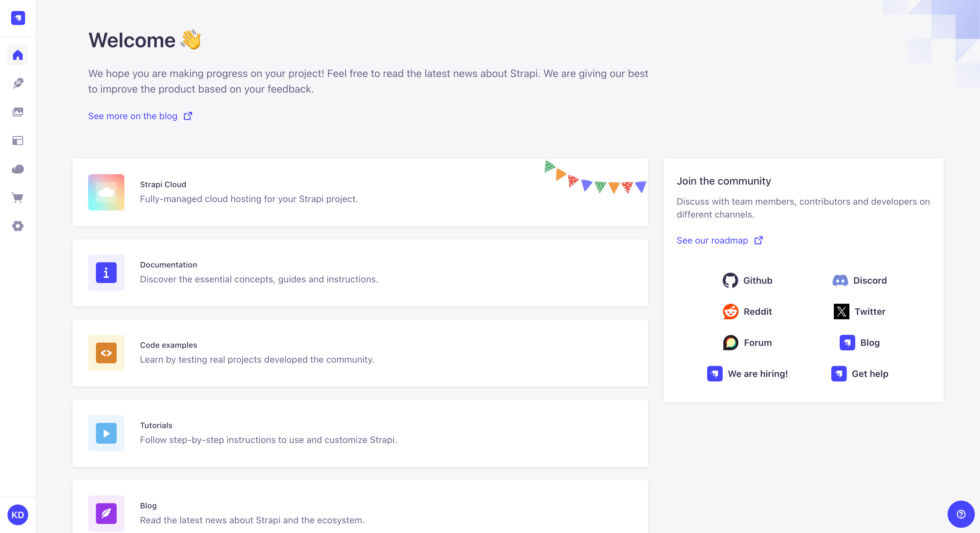This screenshot has height=533, width=980.
Task: Select the Content Manager icon
Action: [x=18, y=83]
